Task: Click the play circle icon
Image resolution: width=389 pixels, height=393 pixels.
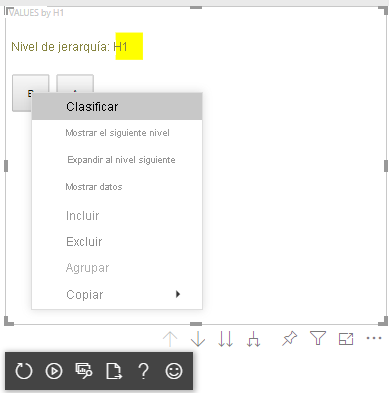Action: [54, 371]
